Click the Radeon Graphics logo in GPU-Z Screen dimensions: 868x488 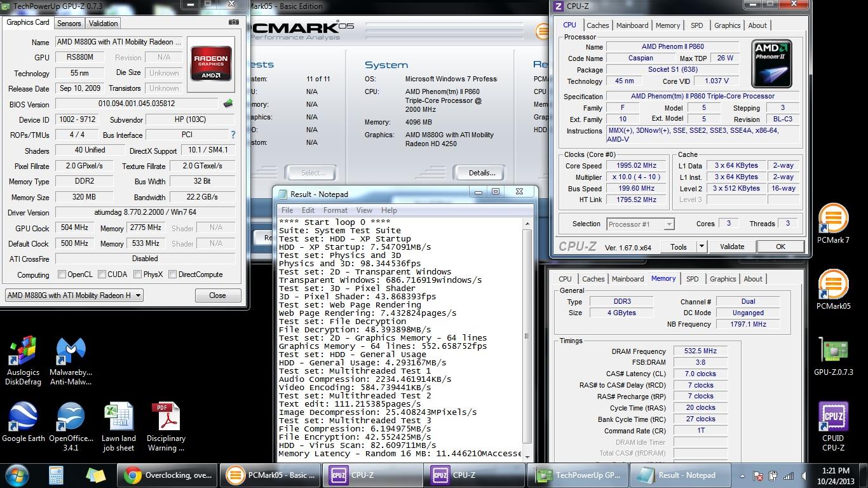coord(210,63)
